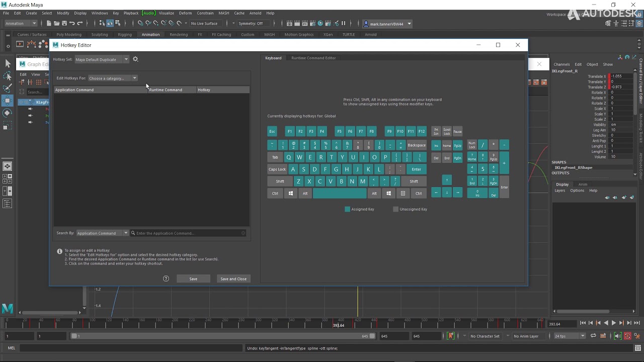Open the Windows menu
644x362 pixels.
[100, 13]
